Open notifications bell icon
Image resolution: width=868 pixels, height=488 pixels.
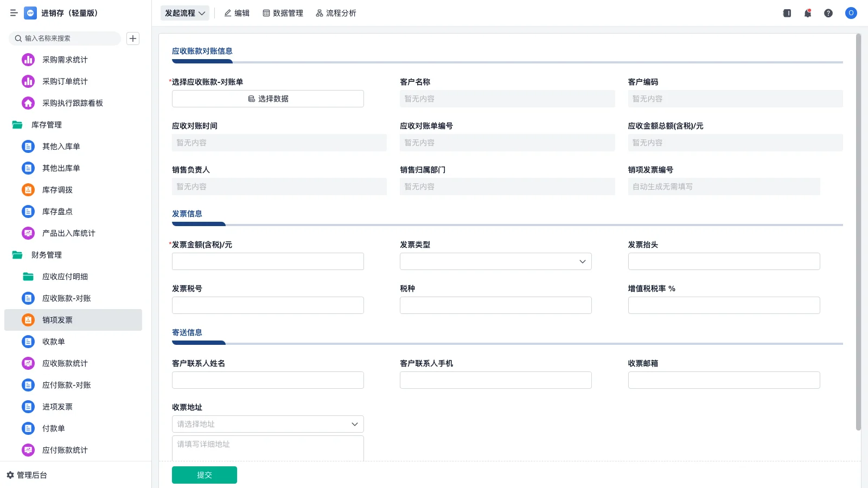(x=808, y=13)
